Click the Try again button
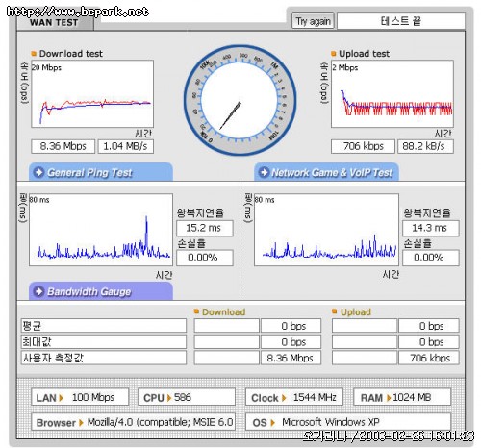Screen dimensions: 481x448 point(313,21)
